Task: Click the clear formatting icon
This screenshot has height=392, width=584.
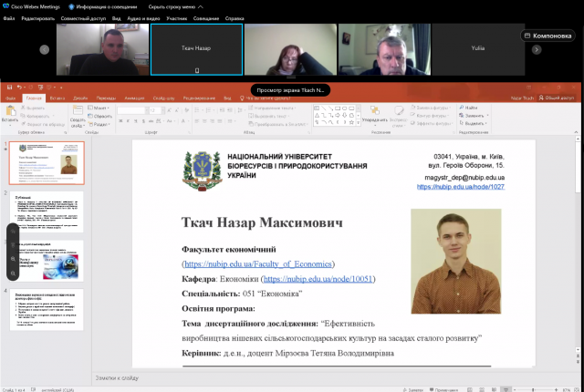Action: (x=186, y=110)
